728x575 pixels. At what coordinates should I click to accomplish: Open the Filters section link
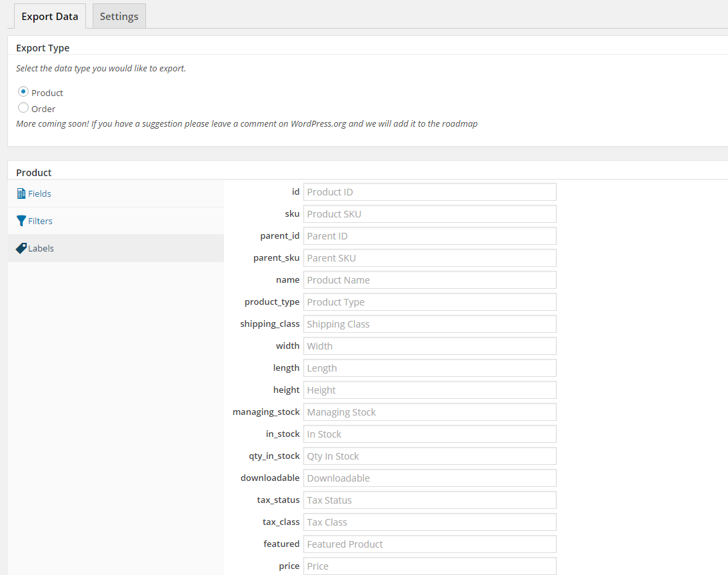[40, 221]
